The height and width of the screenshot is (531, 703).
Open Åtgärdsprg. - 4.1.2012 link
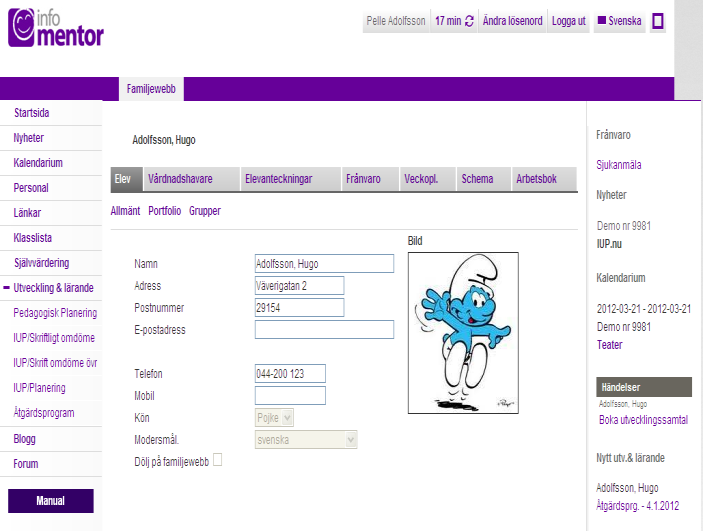pyautogui.click(x=638, y=506)
